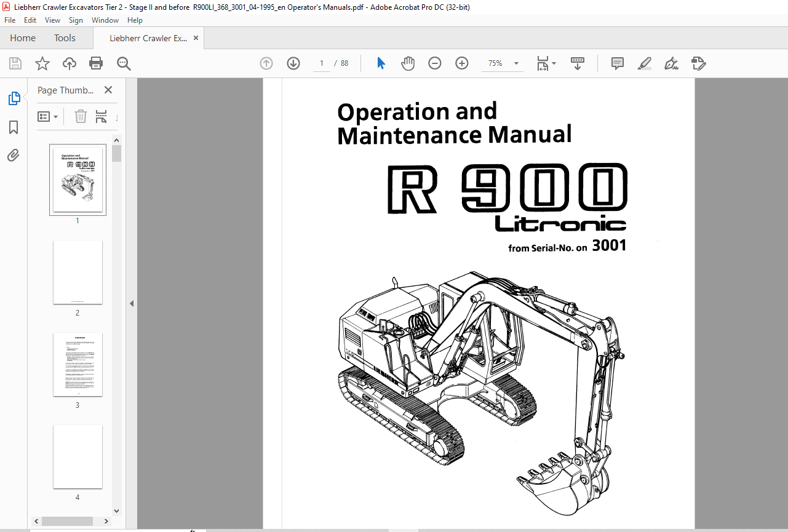Viewport: 788px width, 532px height.
Task: Select the arrow Selection tool
Action: 381,63
